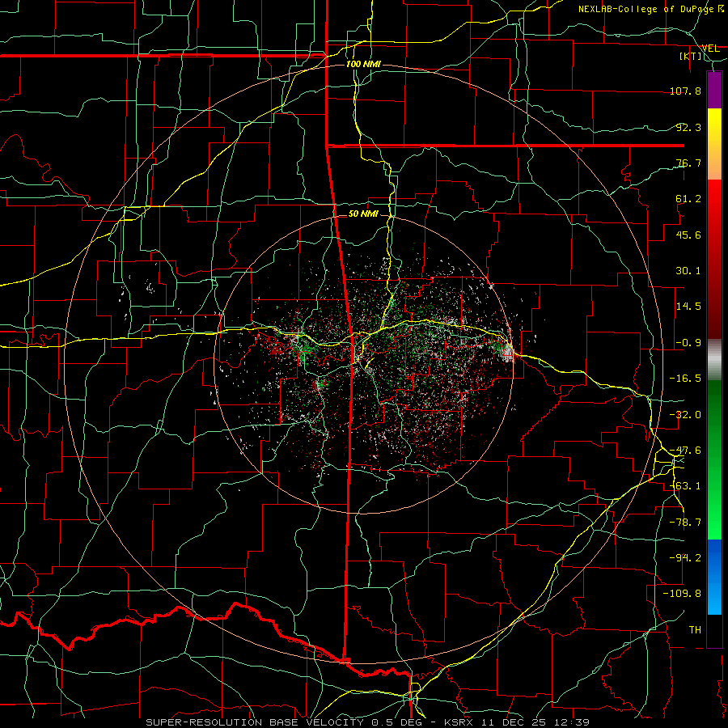Click the 76.7 velocity scale value
The height and width of the screenshot is (728, 728).
coord(688,163)
